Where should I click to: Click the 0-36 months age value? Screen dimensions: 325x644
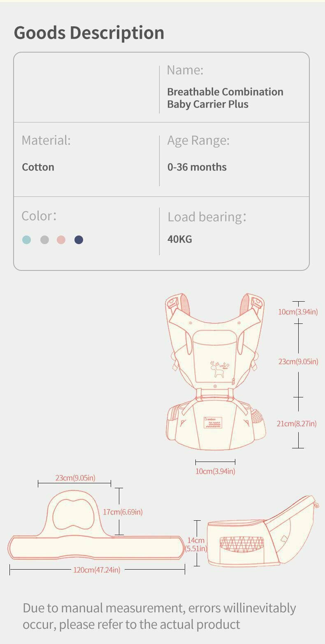point(197,167)
